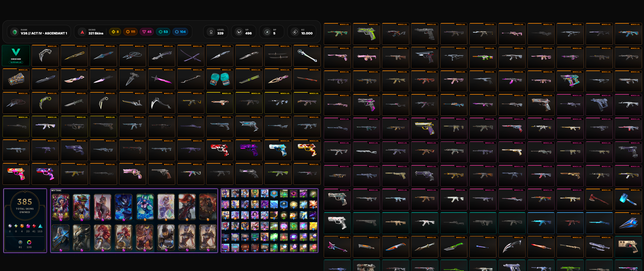Click the green Ascendant rank emblem
644x271 pixels.
(x=15, y=32)
